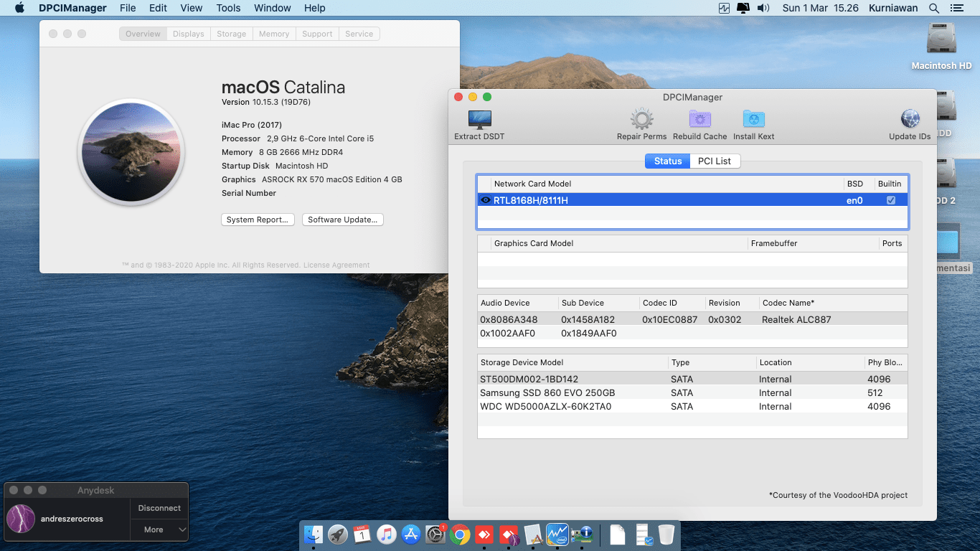Run Repair Perms from the toolbar
Screen dimensions: 980x551
(641, 120)
